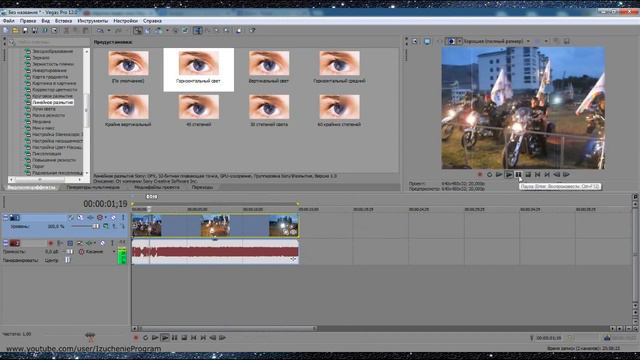Viewport: 640px width, 360px height.
Task: Click the Cut icon in the toolbar
Action: click(x=66, y=31)
